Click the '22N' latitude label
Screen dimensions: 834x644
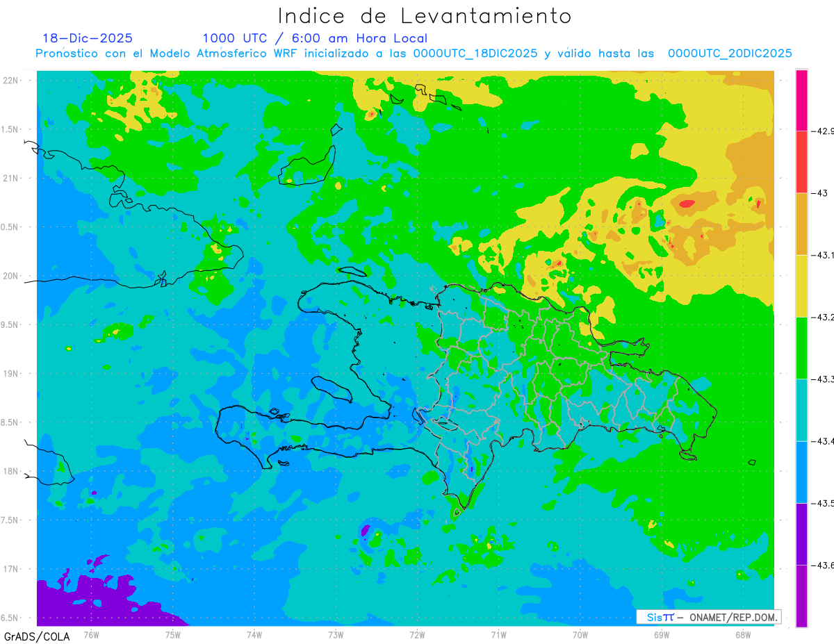11,80
